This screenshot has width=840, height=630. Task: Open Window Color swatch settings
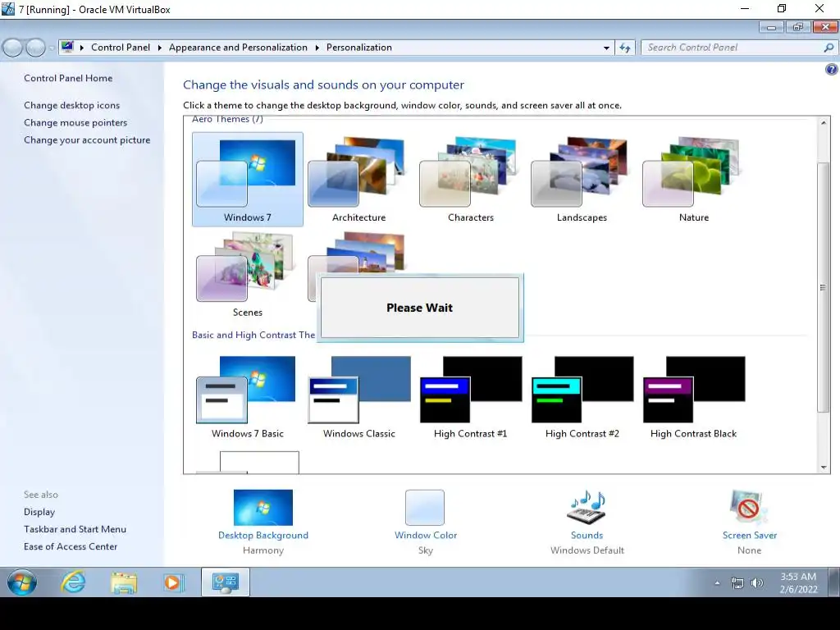point(425,507)
